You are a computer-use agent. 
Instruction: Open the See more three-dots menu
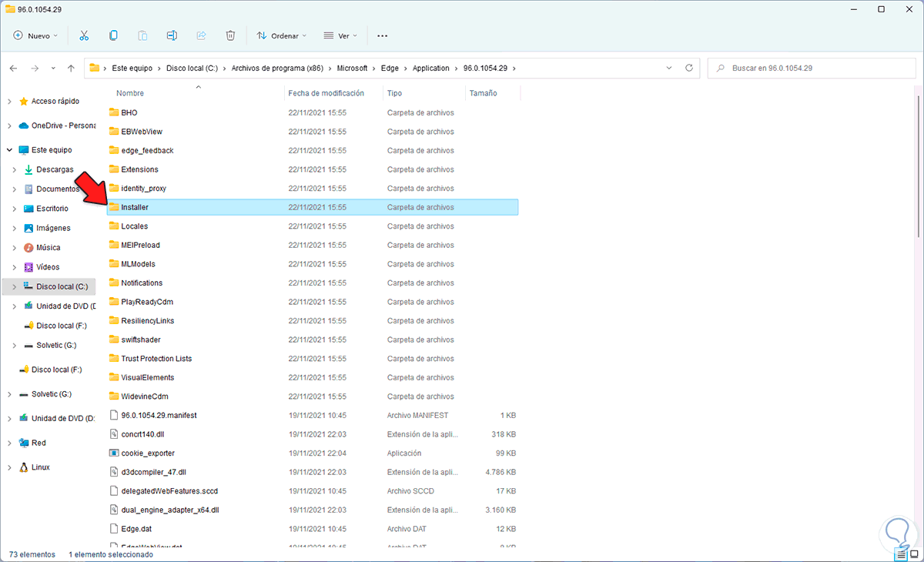pyautogui.click(x=383, y=35)
